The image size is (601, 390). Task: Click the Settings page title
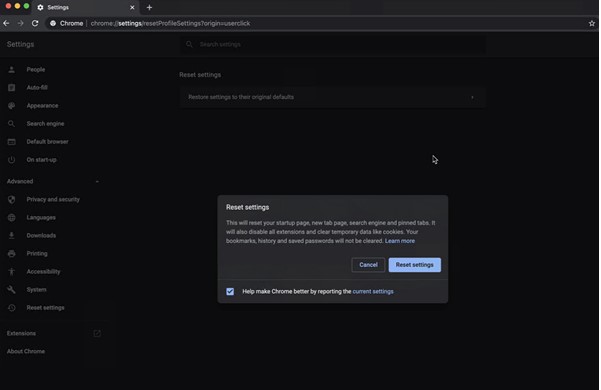click(x=20, y=44)
